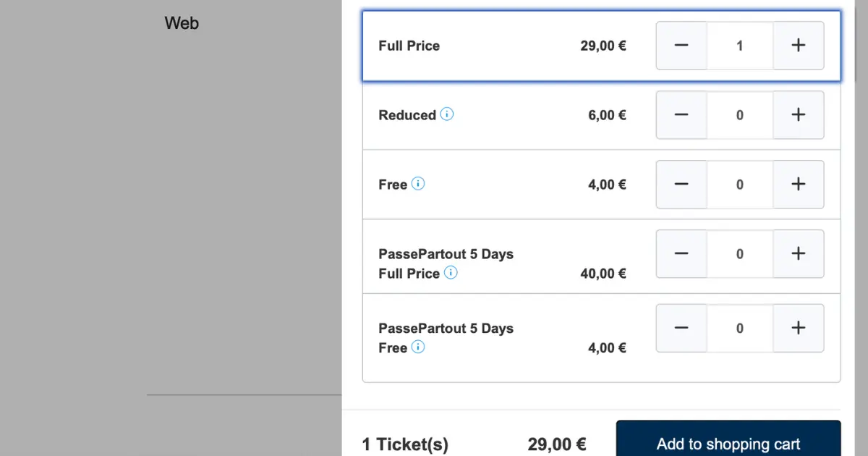Image resolution: width=868 pixels, height=456 pixels.
Task: Click the Free ticket quantity field
Action: pos(740,185)
